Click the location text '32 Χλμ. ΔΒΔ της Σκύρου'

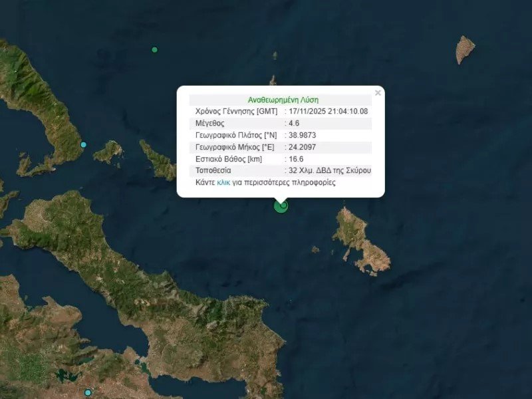tap(330, 171)
